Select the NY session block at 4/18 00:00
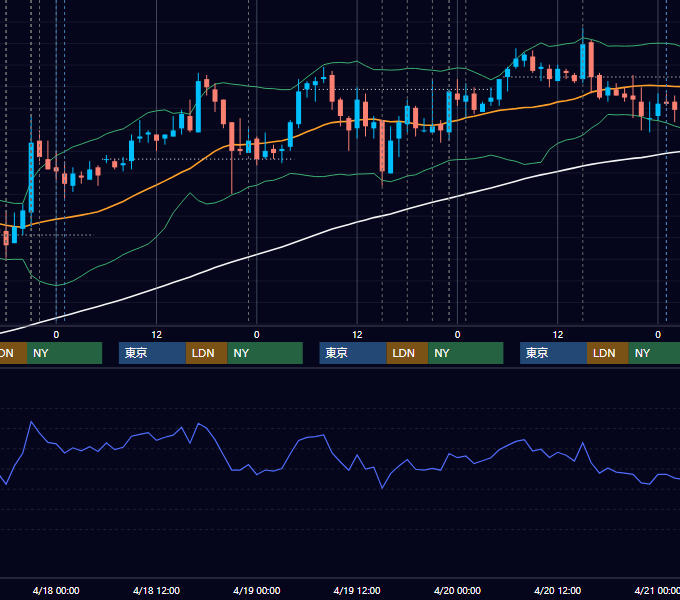The height and width of the screenshot is (600, 680). click(64, 353)
